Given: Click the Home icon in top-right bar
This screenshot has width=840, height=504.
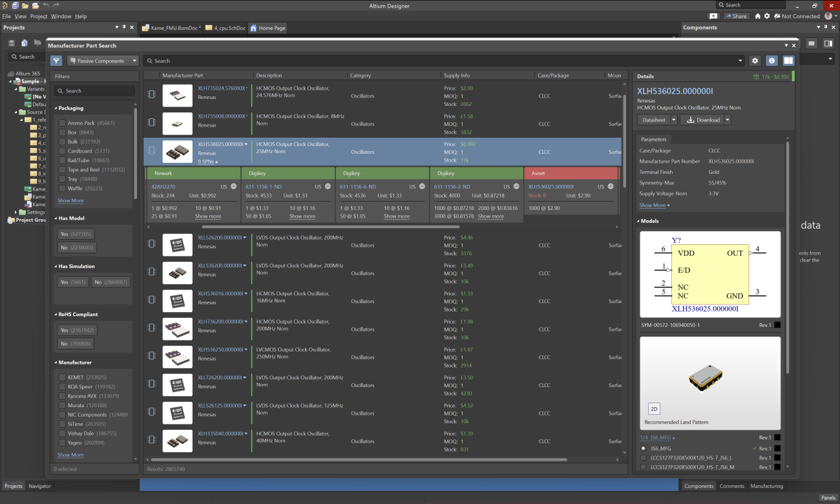Looking at the screenshot, I should pos(757,16).
